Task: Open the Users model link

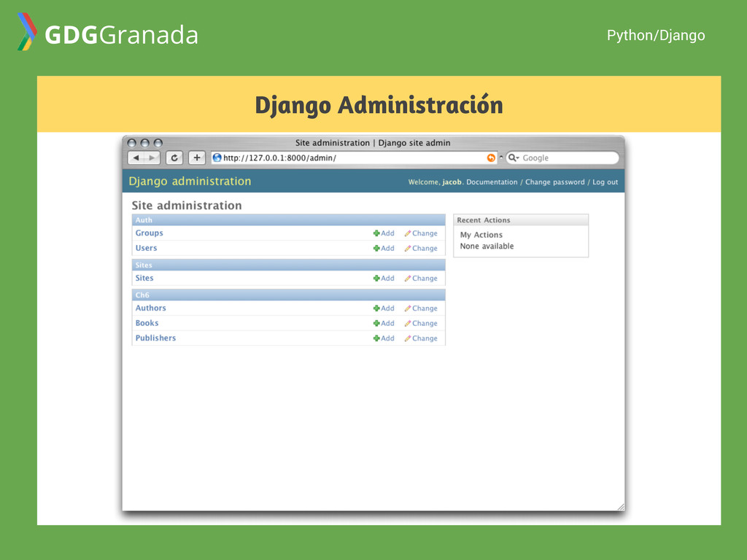Action: click(x=146, y=248)
